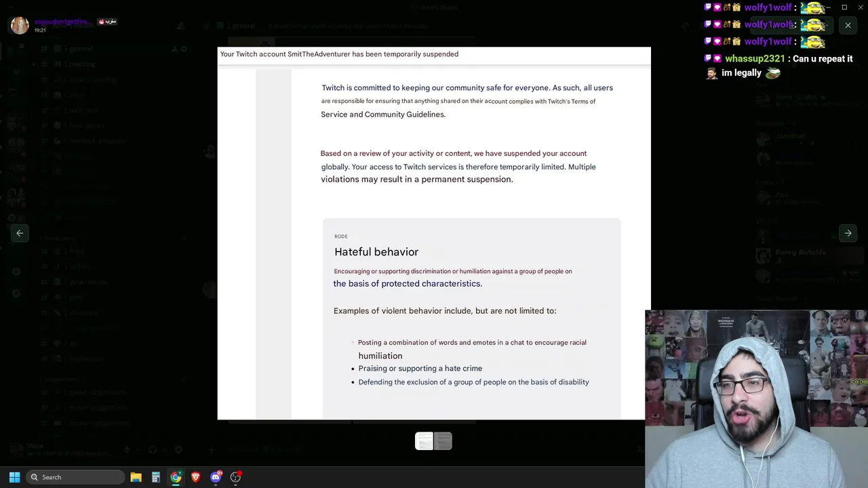Click the 'Examples of violent behavior include' line
The width and height of the screenshot is (868, 488).
[x=445, y=311]
